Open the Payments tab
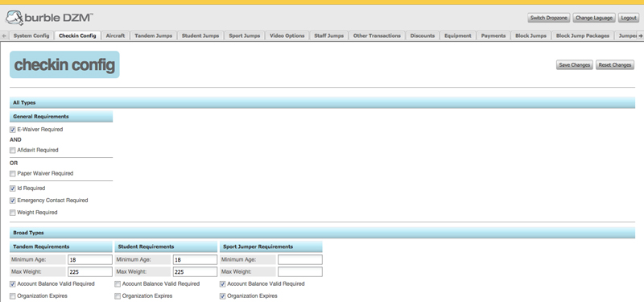The image size is (644, 302). pyautogui.click(x=493, y=35)
